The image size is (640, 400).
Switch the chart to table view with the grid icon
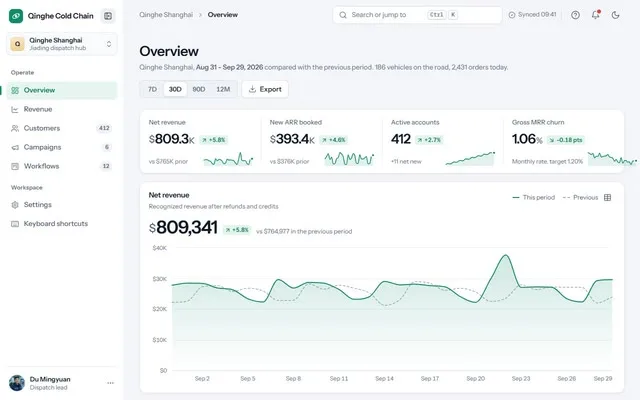point(607,198)
